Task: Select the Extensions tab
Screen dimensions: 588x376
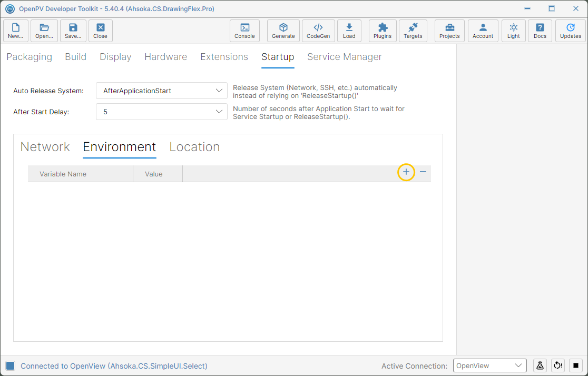Action: (224, 57)
